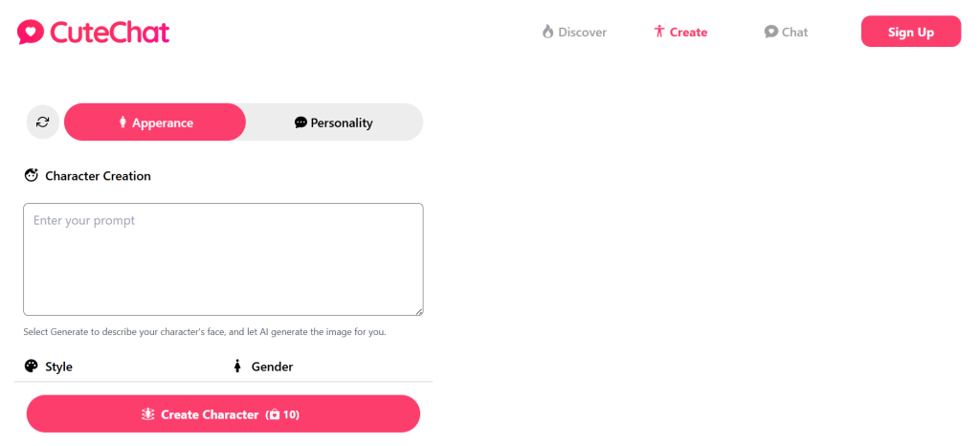This screenshot has height=446, width=980.
Task: Click the Gender person icon
Action: [x=237, y=366]
